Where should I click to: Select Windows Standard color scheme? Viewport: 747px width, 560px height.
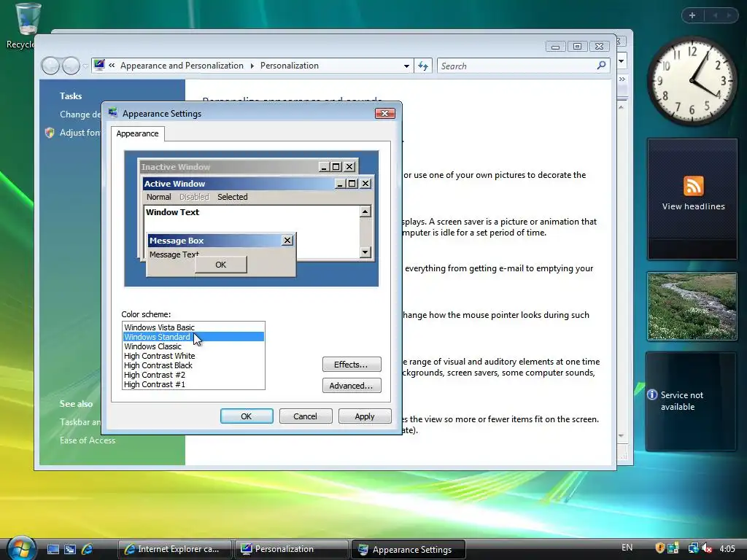193,337
